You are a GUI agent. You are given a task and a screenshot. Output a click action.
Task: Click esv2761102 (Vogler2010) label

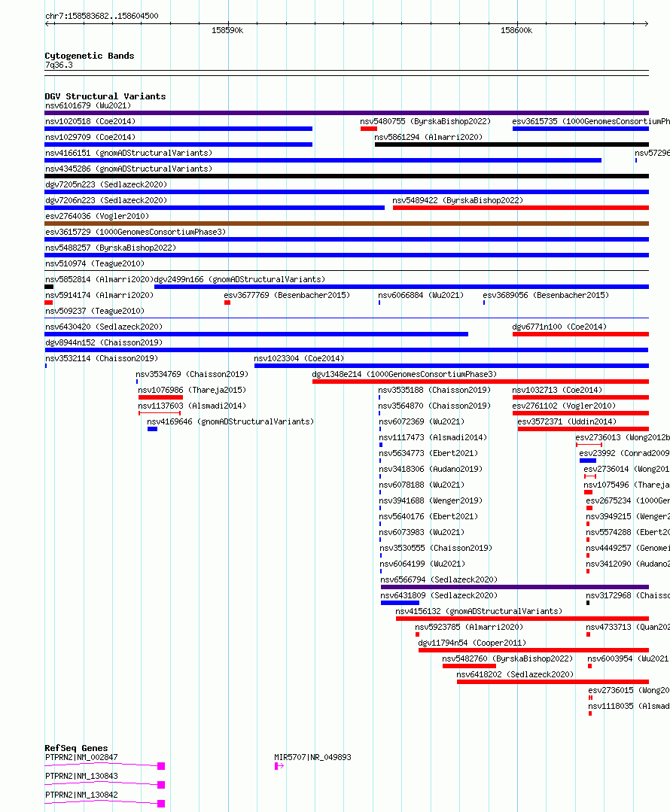[564, 406]
